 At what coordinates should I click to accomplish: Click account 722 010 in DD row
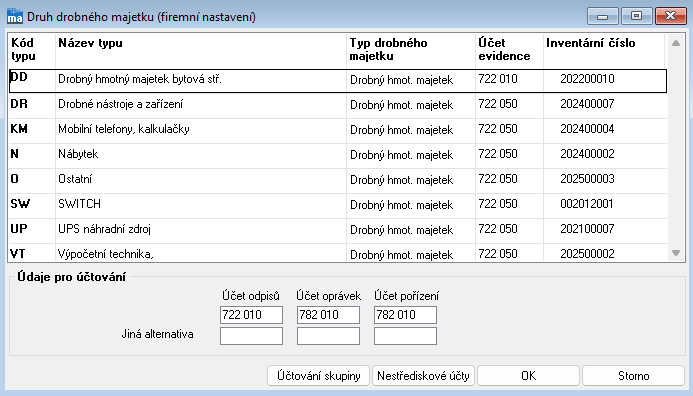[x=498, y=79]
